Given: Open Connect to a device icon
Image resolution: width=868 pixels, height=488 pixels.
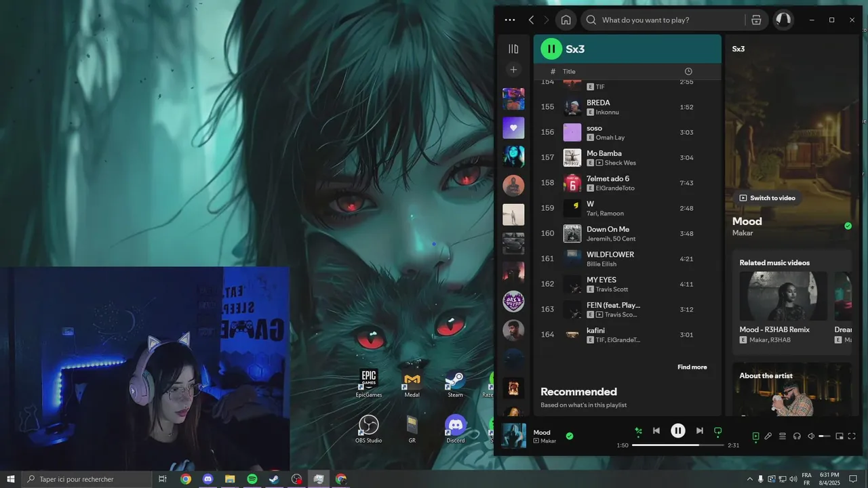Looking at the screenshot, I should coord(797,436).
